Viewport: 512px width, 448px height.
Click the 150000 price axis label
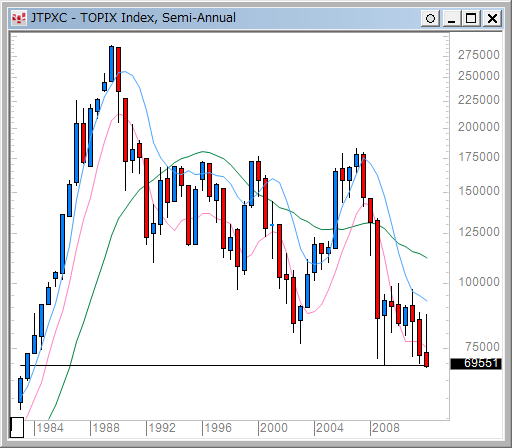click(479, 191)
